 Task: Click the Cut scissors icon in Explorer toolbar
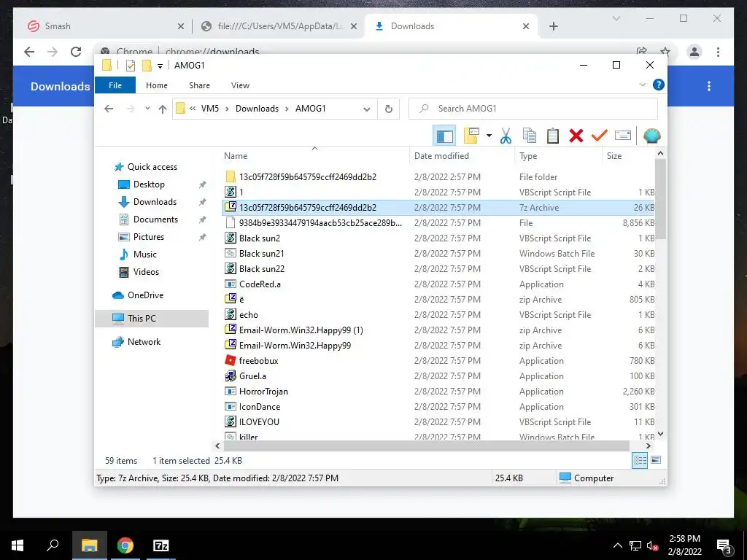[x=506, y=136]
